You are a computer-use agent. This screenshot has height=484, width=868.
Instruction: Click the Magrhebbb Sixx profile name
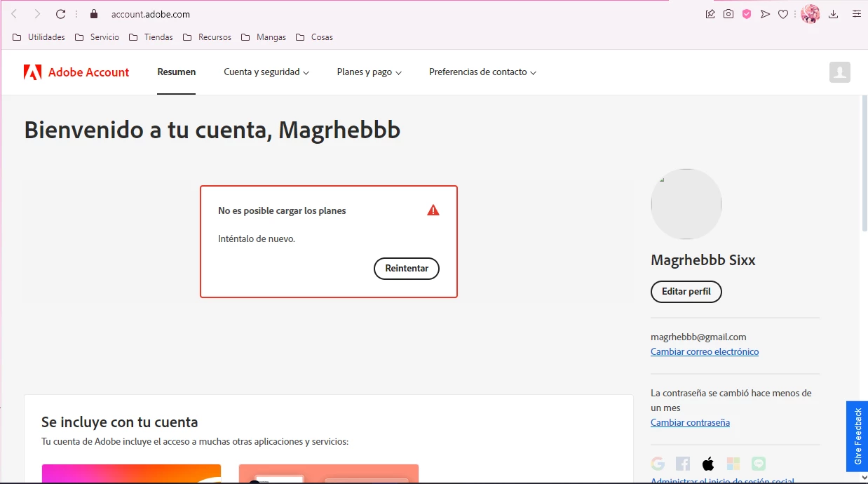pyautogui.click(x=703, y=260)
